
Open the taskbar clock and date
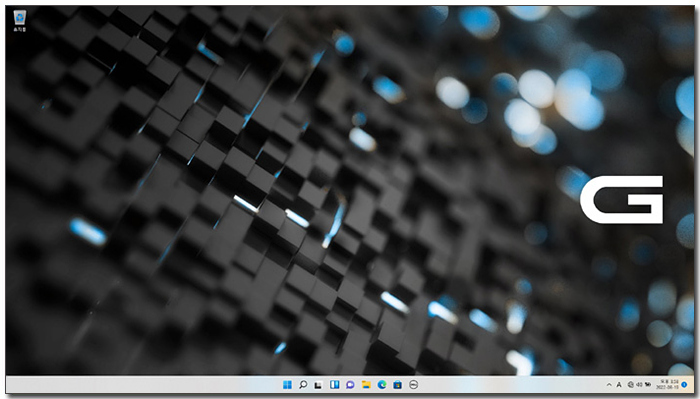click(667, 385)
